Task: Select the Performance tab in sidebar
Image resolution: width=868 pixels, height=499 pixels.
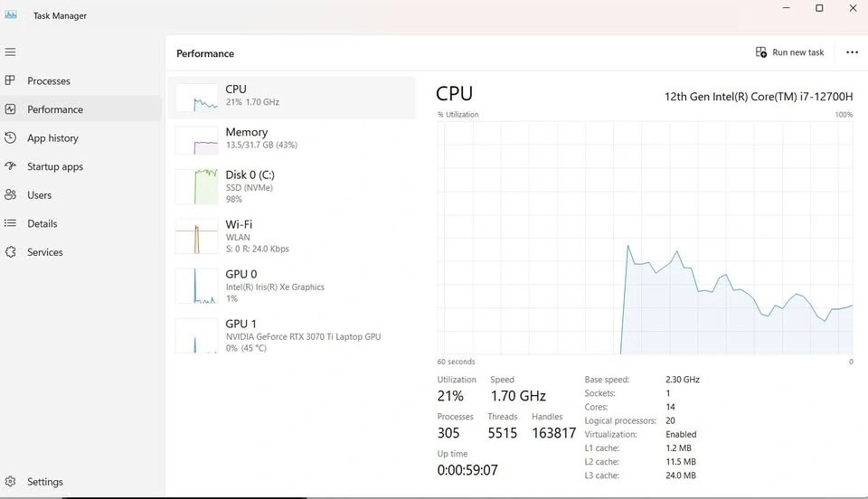Action: coord(55,109)
